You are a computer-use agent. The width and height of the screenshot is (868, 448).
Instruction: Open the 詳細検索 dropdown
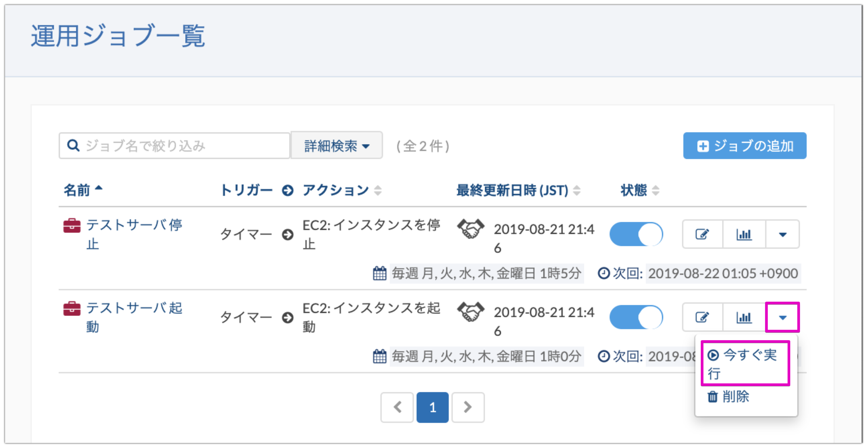pos(337,146)
